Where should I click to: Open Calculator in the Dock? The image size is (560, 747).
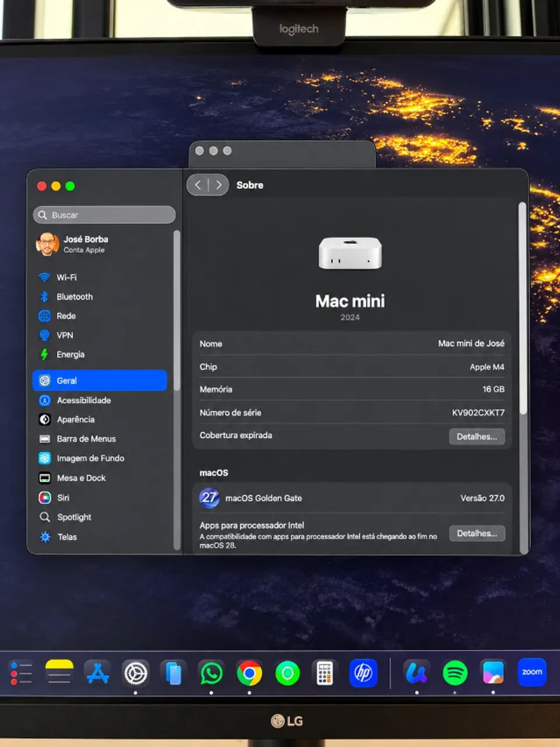pos(325,673)
